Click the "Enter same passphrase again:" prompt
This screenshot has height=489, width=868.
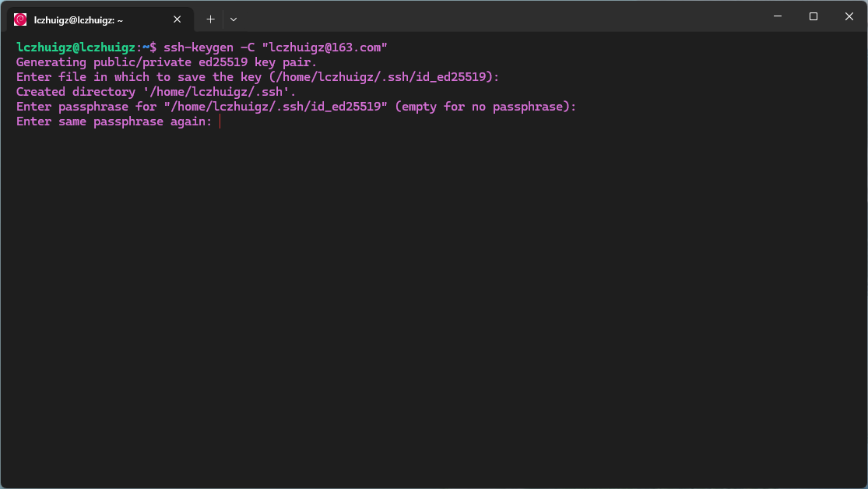click(x=114, y=121)
